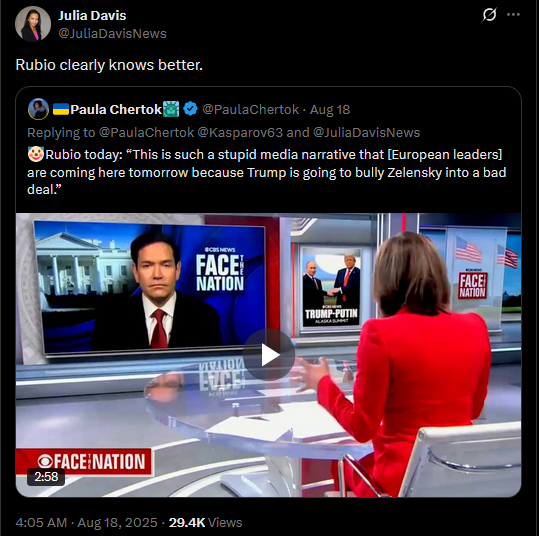Open the quoted post text about Rubio

(266, 172)
